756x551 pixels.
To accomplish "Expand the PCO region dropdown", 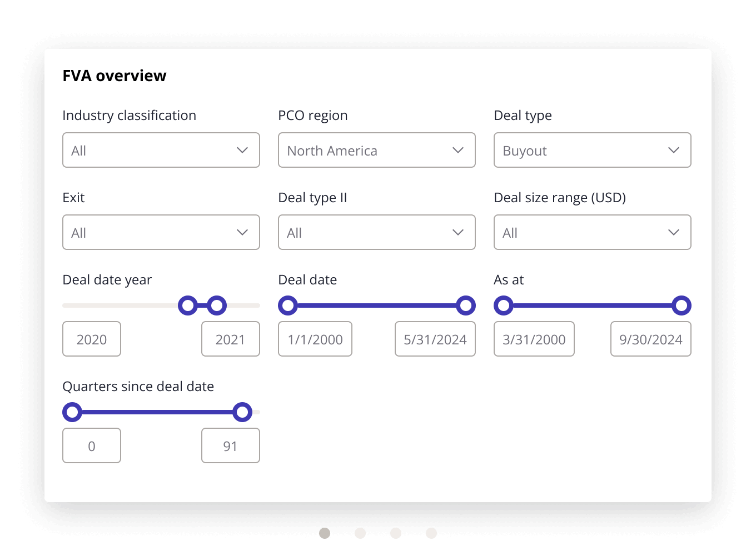I will click(376, 150).
